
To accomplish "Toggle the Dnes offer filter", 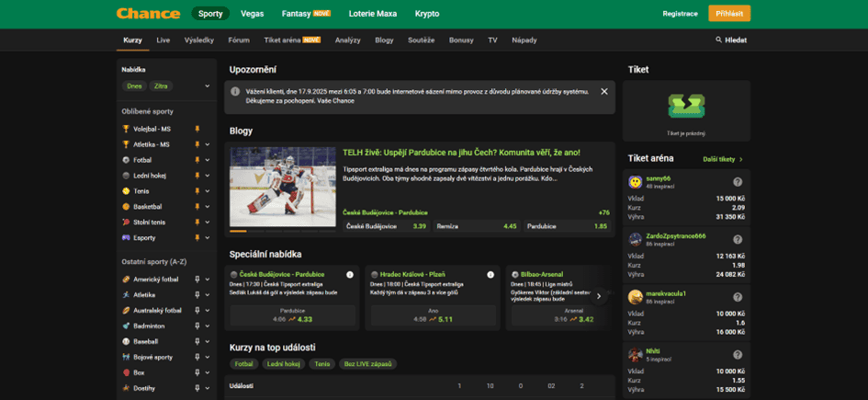I will 134,86.
